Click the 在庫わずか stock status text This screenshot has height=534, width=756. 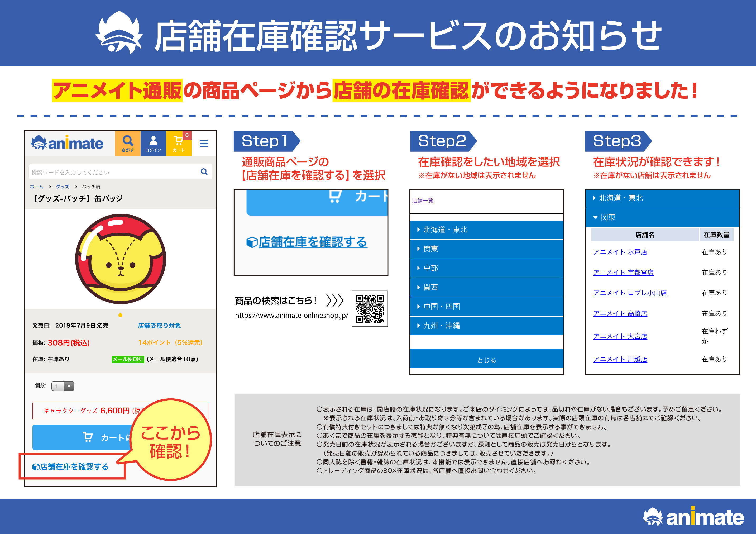714,336
